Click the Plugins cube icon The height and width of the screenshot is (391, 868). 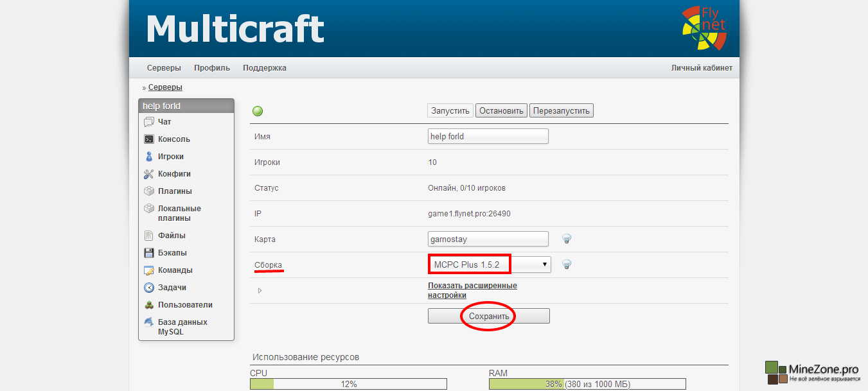click(149, 191)
